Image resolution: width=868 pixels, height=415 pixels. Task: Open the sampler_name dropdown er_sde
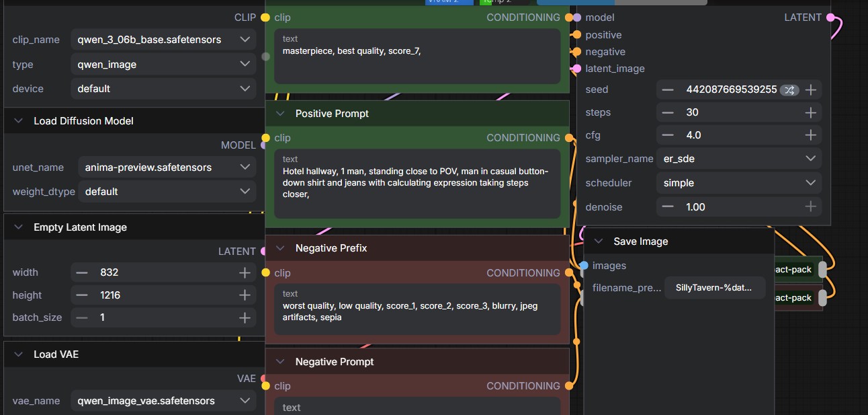[739, 159]
